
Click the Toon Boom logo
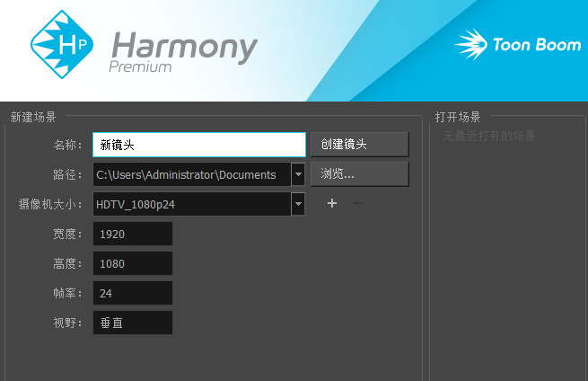[x=517, y=45]
